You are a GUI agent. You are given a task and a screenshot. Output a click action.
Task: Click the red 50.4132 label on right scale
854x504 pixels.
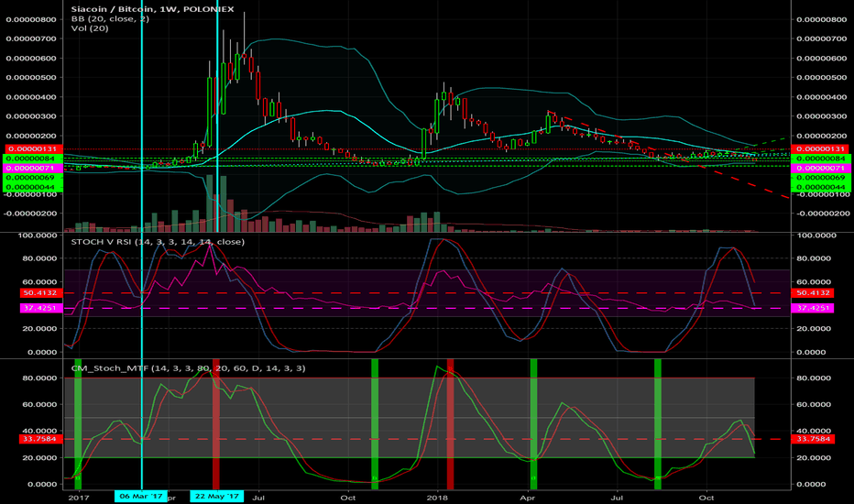coord(813,293)
